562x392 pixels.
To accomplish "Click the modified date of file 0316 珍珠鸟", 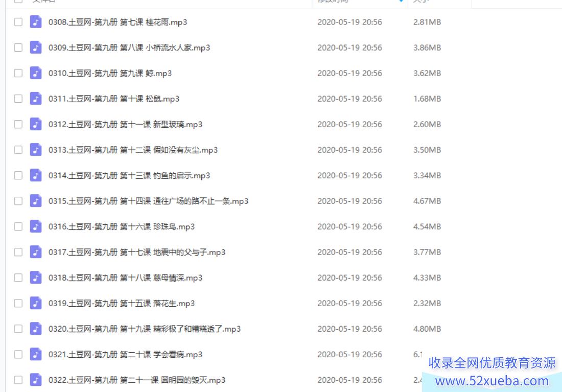I will coord(349,226).
